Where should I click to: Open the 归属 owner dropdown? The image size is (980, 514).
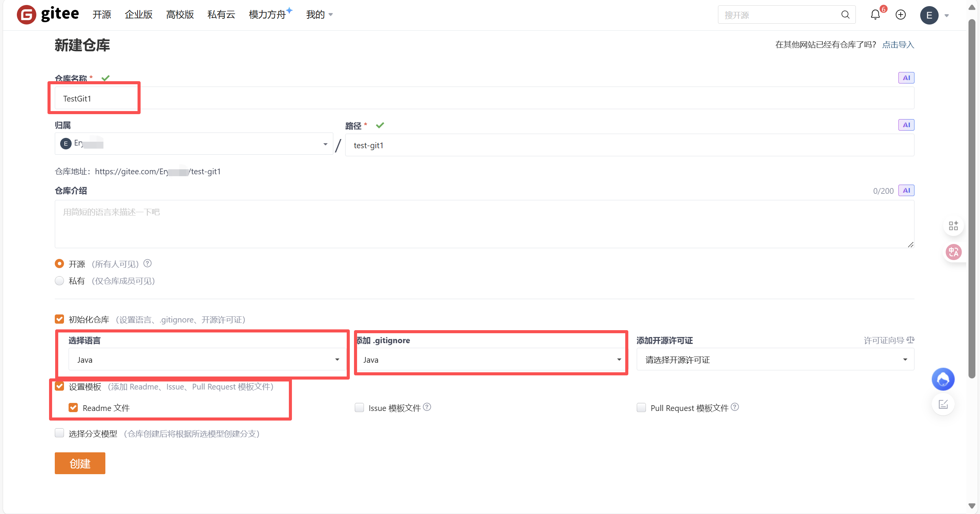[x=193, y=144]
